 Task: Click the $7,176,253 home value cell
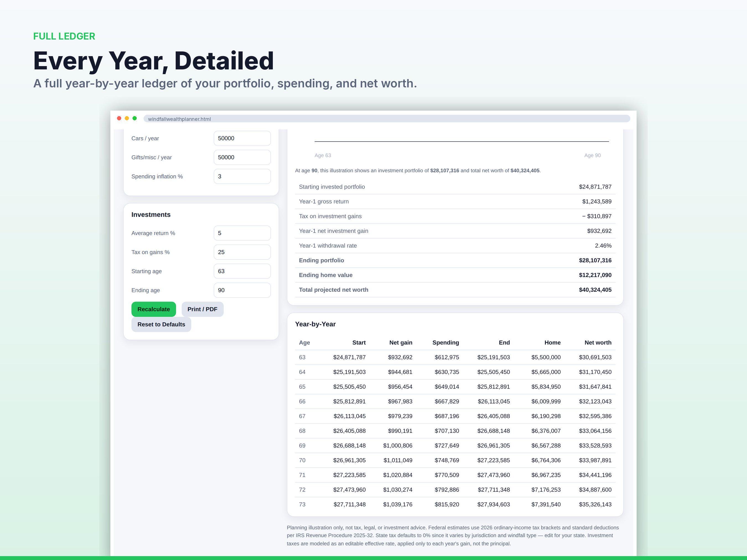[546, 490]
